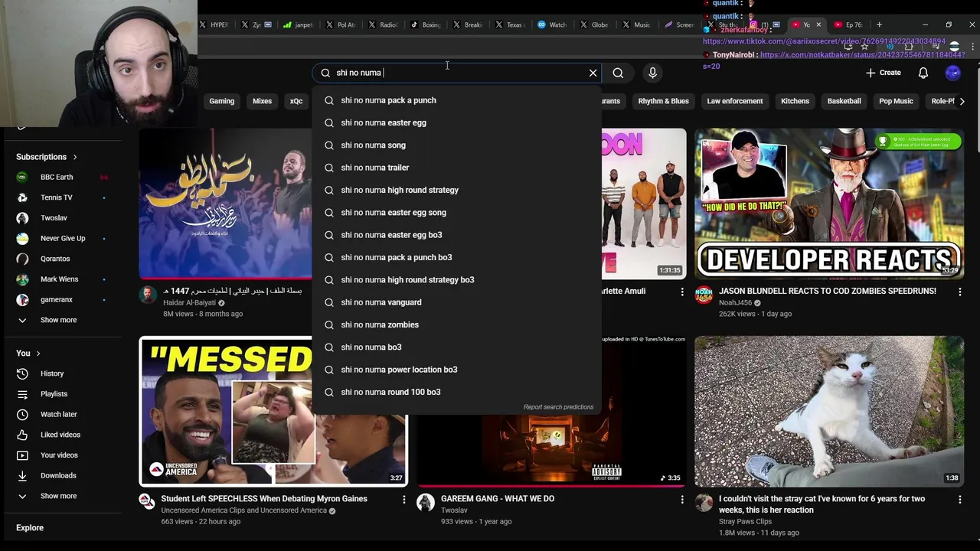
Task: Choose suggestion shi no numa song
Action: pyautogui.click(x=457, y=145)
